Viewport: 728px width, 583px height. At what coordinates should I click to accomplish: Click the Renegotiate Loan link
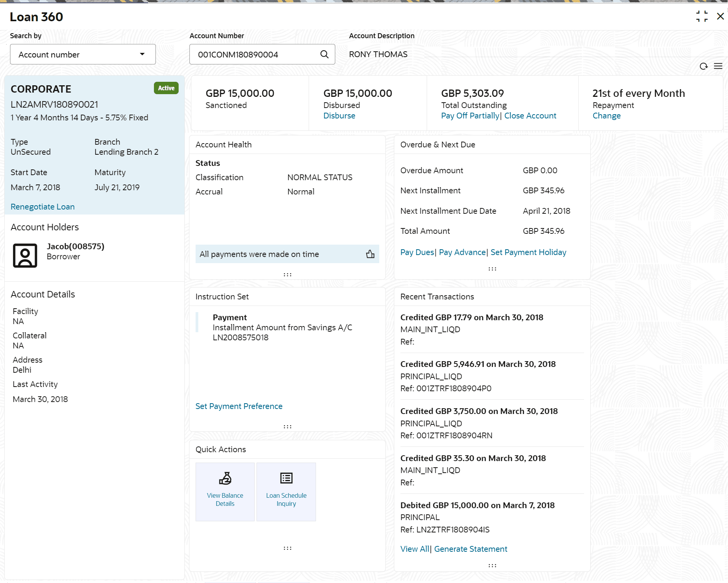[x=42, y=206]
